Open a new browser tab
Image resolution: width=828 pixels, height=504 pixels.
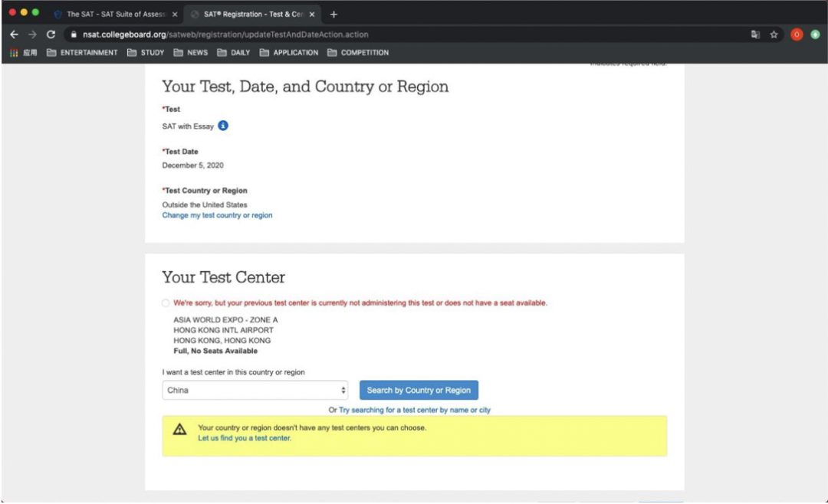click(333, 15)
